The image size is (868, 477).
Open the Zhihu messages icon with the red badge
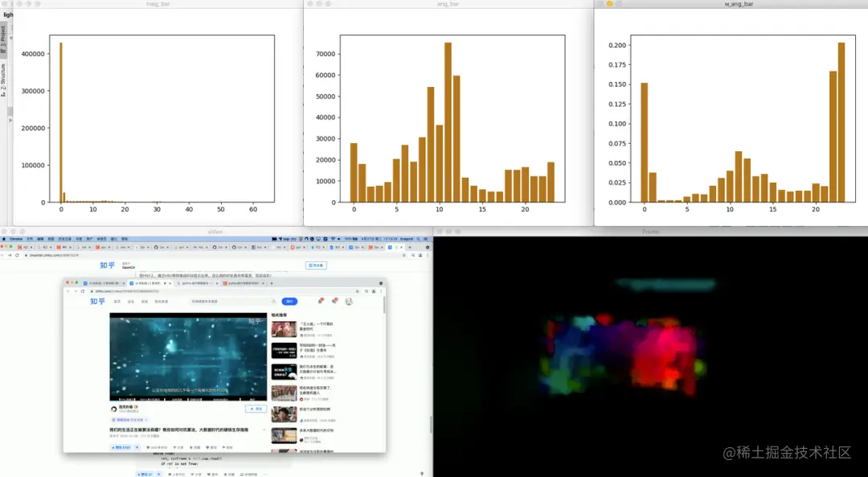[334, 302]
